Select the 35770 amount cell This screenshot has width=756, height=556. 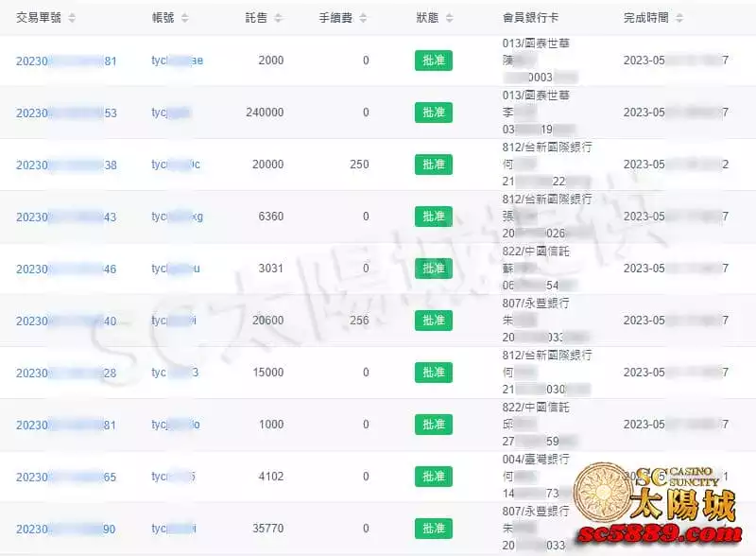tap(268, 529)
